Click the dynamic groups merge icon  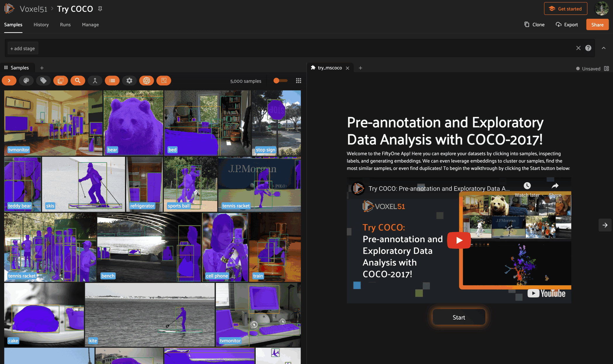(x=95, y=81)
